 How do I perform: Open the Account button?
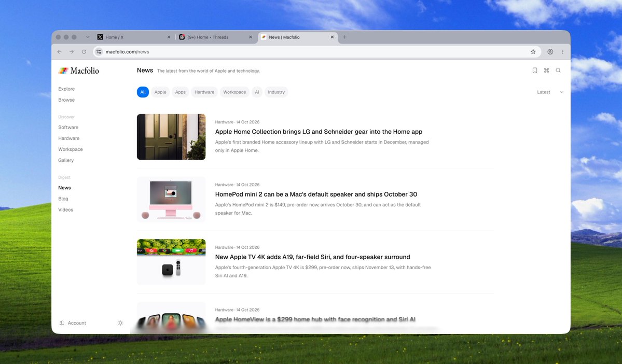click(73, 323)
